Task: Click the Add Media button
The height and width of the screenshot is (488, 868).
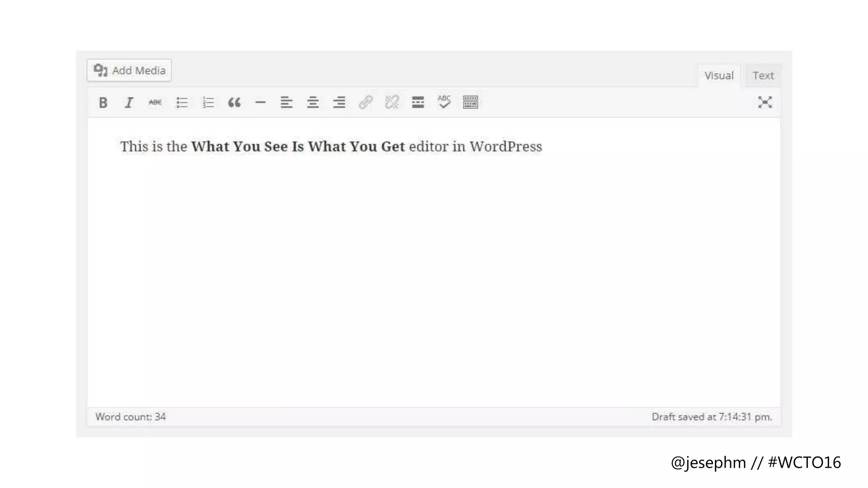Action: click(129, 70)
